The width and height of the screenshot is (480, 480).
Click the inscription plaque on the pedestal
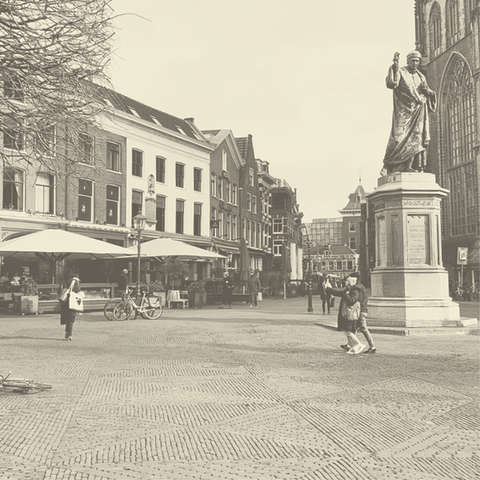tap(417, 239)
